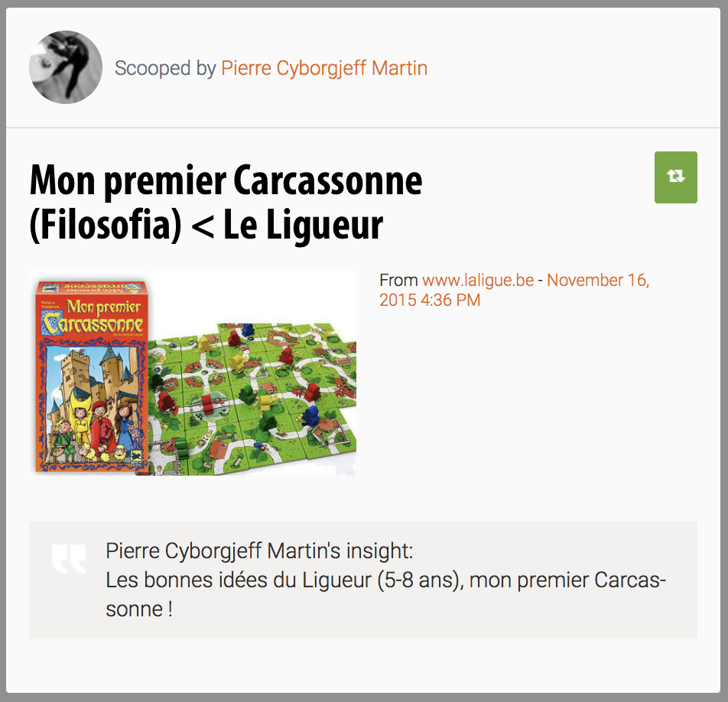Select the "Scooped by" label text
Image resolution: width=728 pixels, height=702 pixels.
(165, 68)
